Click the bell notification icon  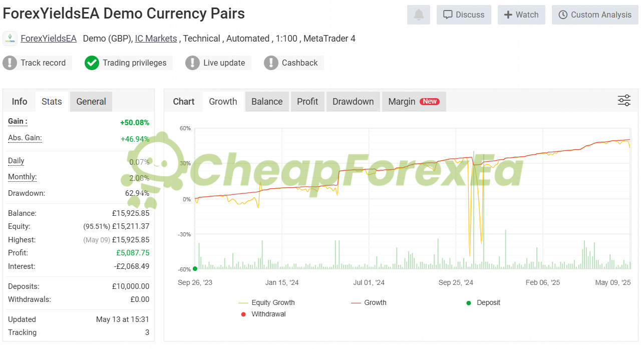(419, 15)
